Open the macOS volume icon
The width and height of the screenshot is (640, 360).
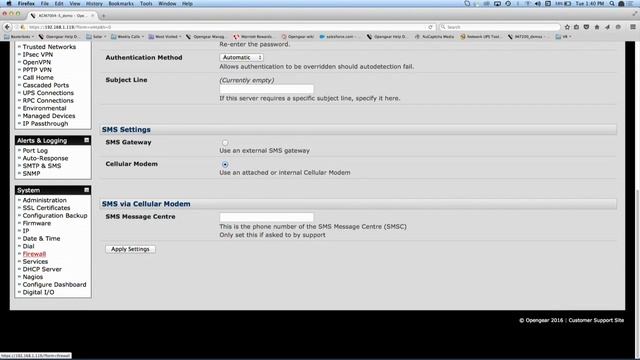pyautogui.click(x=538, y=3)
